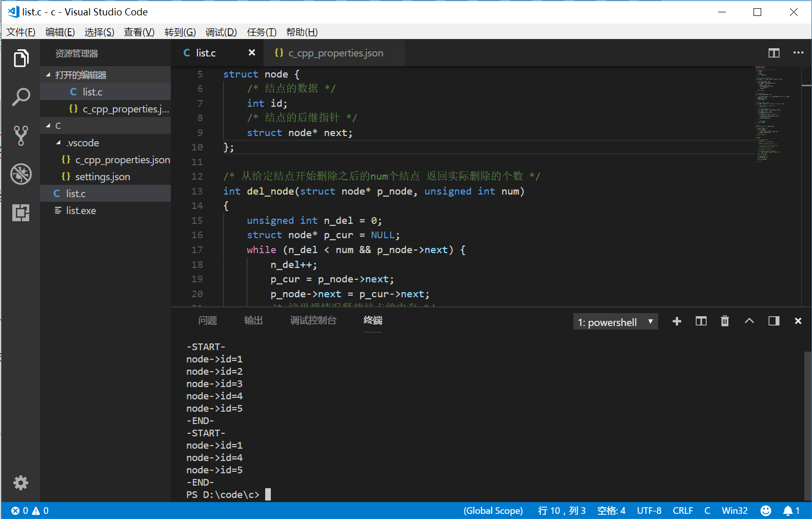The image size is (812, 519).
Task: Open the Explorer view in activity bar
Action: [x=21, y=59]
